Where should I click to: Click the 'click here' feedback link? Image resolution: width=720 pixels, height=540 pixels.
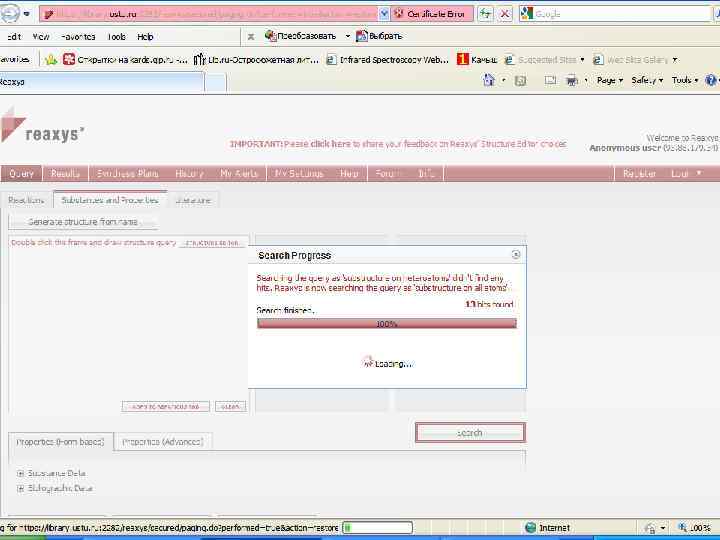pyautogui.click(x=330, y=144)
